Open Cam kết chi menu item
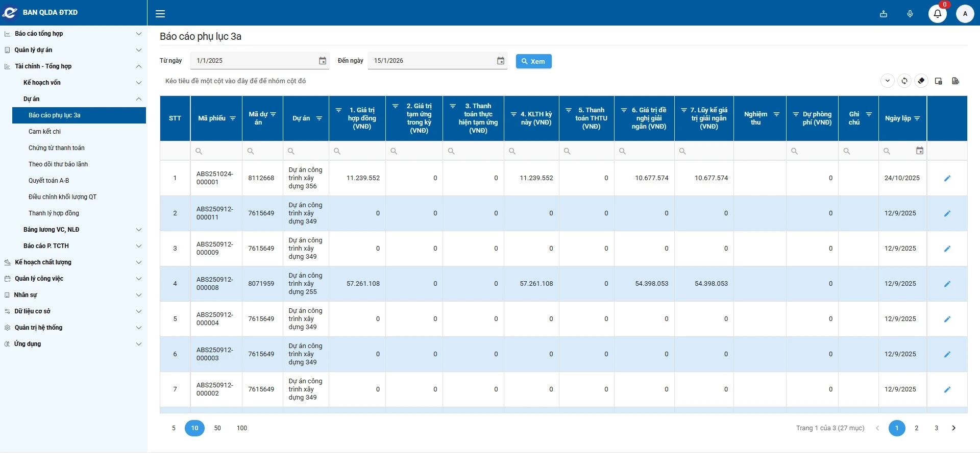This screenshot has width=980, height=469. pos(44,132)
